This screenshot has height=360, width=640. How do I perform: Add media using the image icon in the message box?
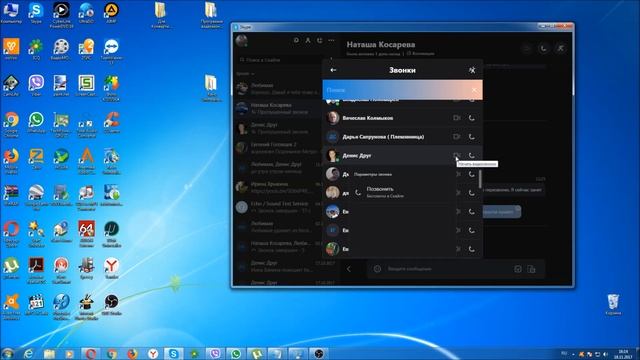518,269
